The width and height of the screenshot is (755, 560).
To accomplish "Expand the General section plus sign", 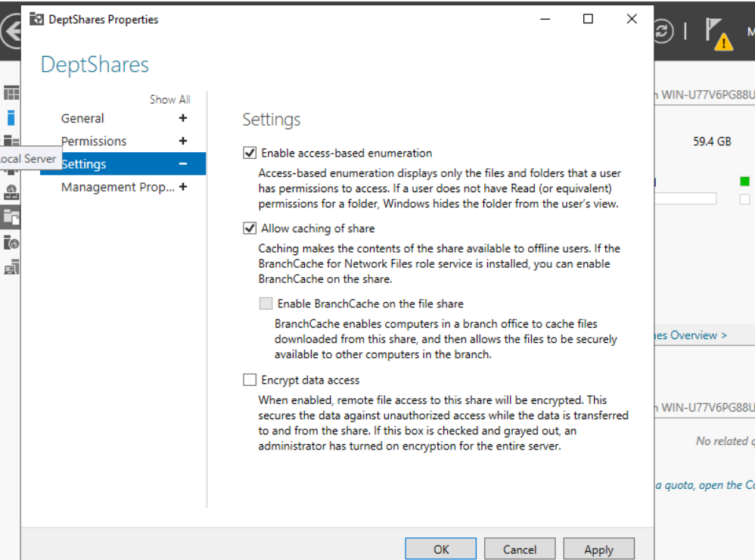I will (182, 118).
